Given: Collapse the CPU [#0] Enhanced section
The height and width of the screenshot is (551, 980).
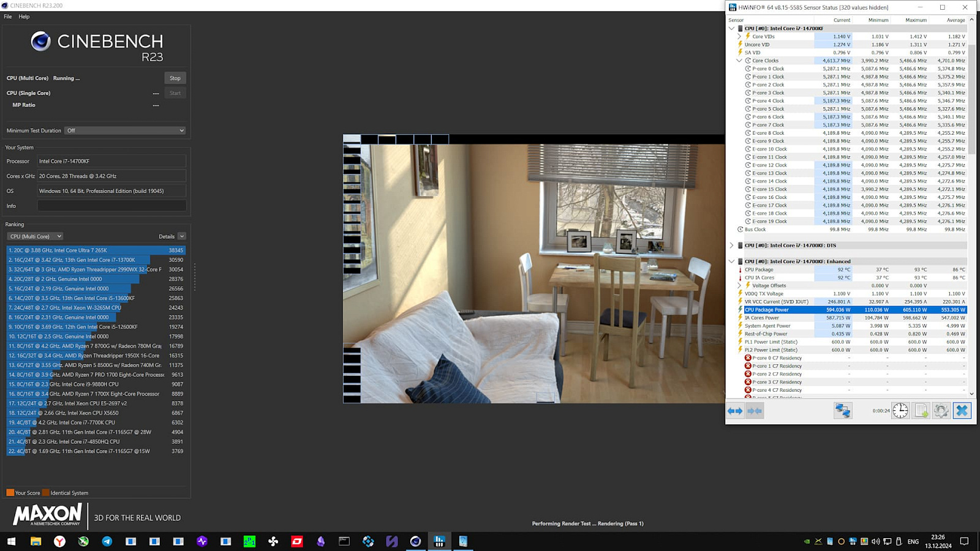Looking at the screenshot, I should tap(731, 261).
